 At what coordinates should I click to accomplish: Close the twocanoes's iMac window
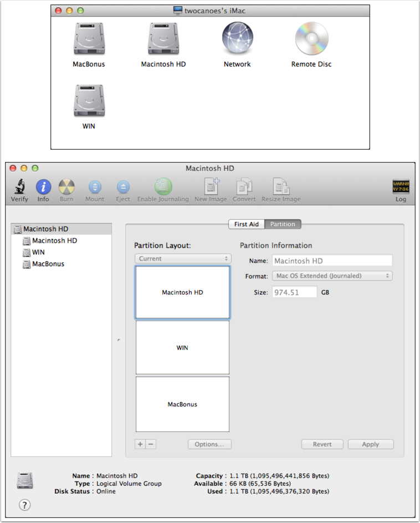(58, 11)
